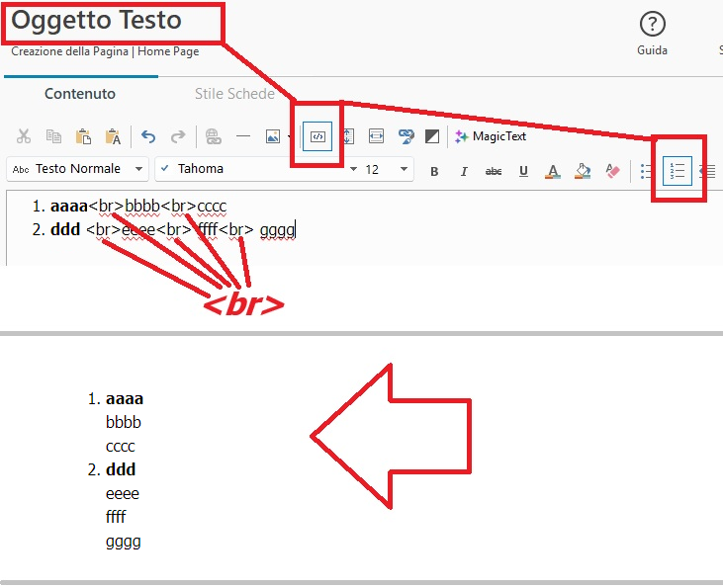Click the Underline formatting icon
The height and width of the screenshot is (588, 723).
(523, 171)
